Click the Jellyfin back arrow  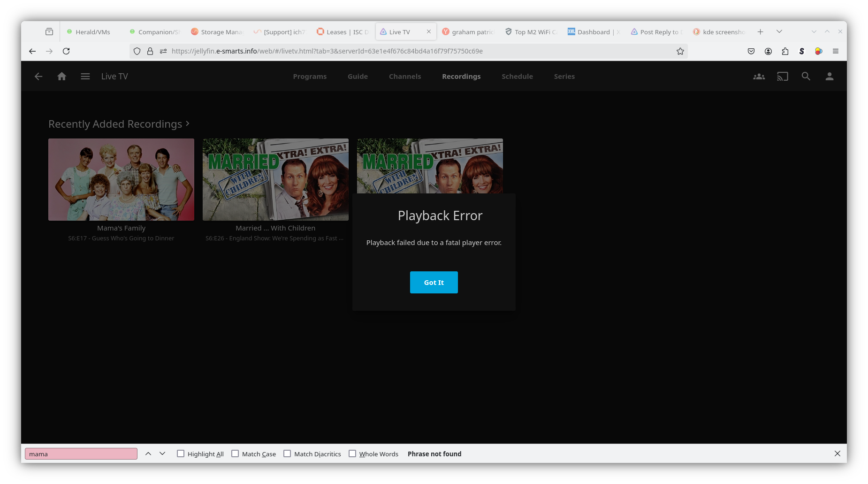38,77
